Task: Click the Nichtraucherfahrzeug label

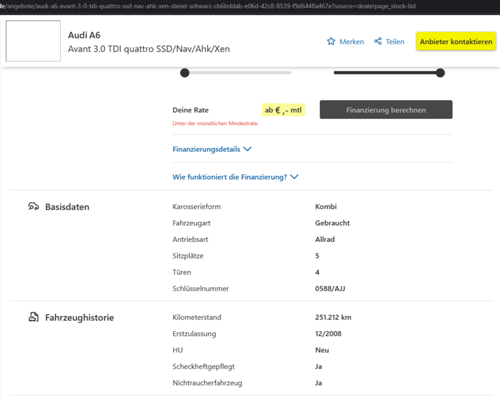Action: tap(207, 383)
